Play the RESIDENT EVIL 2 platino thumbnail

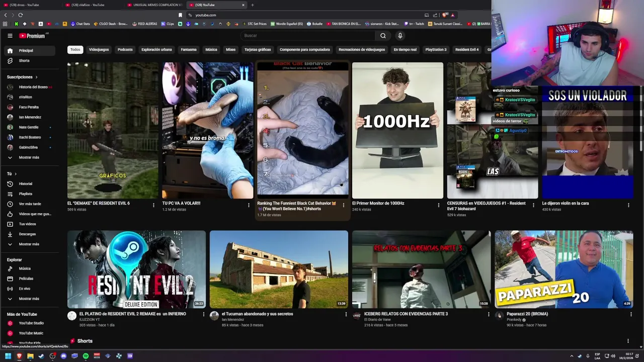[136, 269]
